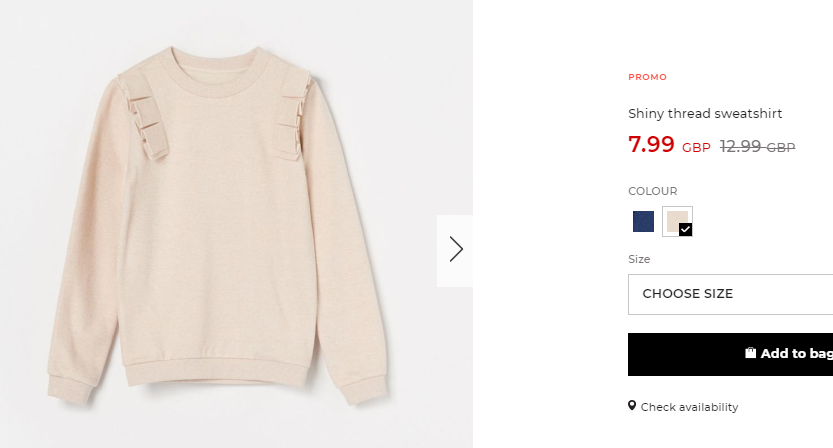Open the Check availability link
The height and width of the screenshot is (448, 833).
(x=689, y=407)
